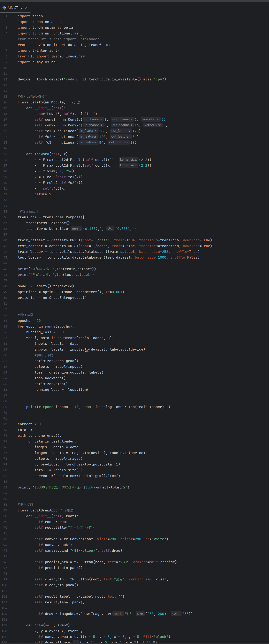Click the 'mode:' hint in the Image.new call
This screenshot has width=269, height=644.
coord(118,614)
